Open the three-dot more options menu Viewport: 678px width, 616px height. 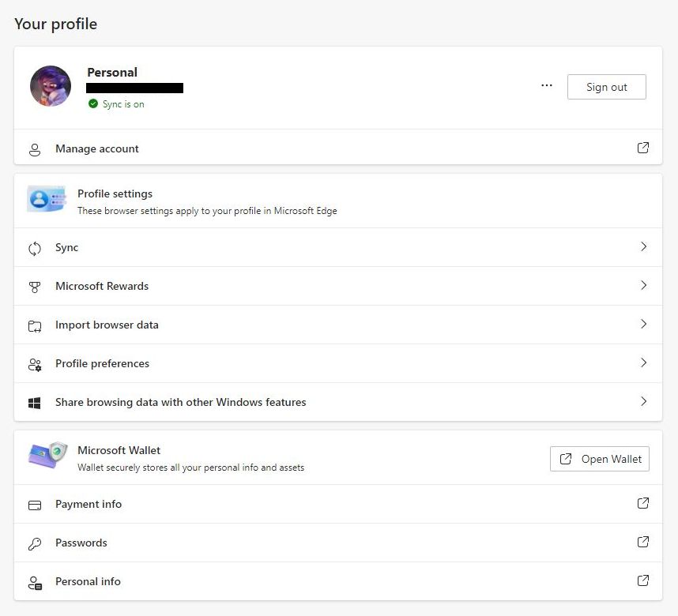[x=547, y=85]
